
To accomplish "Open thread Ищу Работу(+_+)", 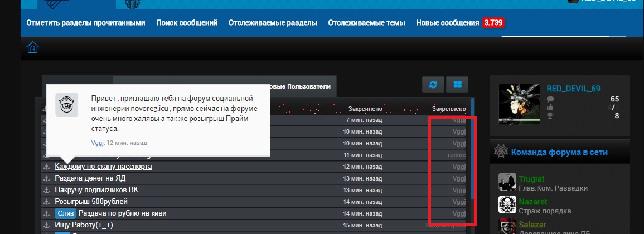I will point(84,226).
